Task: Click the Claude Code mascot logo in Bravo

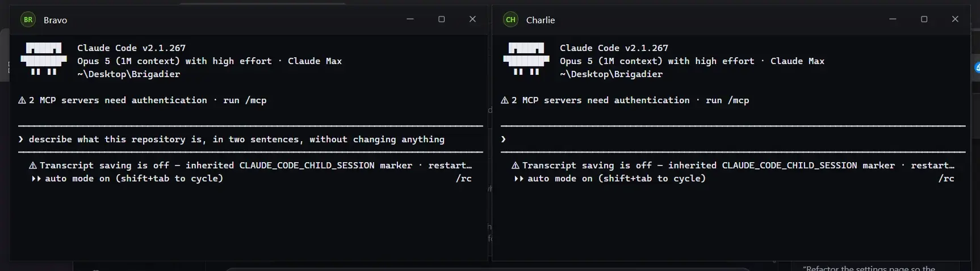Action: coord(44,59)
